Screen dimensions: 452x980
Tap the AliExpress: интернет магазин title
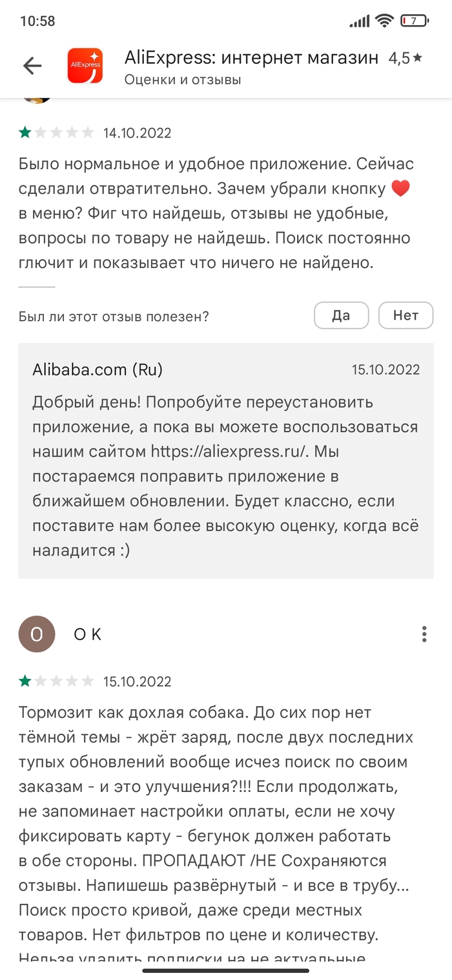coord(251,57)
